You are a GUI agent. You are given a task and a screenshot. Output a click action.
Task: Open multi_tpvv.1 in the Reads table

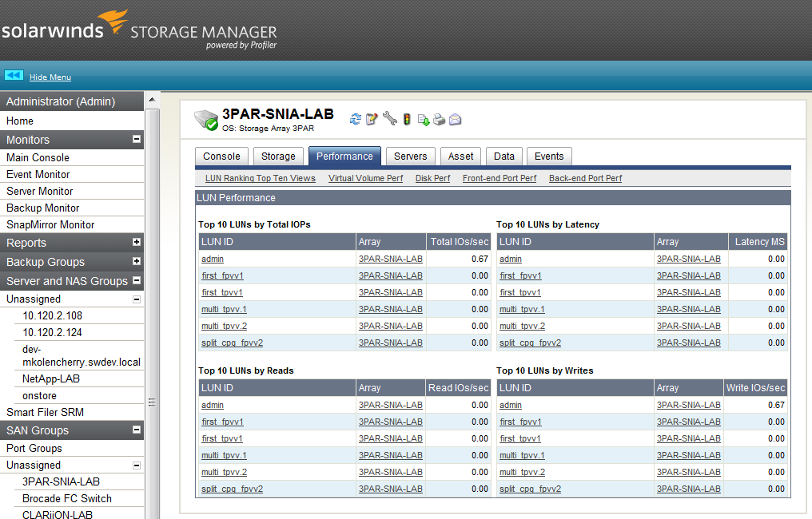(224, 455)
